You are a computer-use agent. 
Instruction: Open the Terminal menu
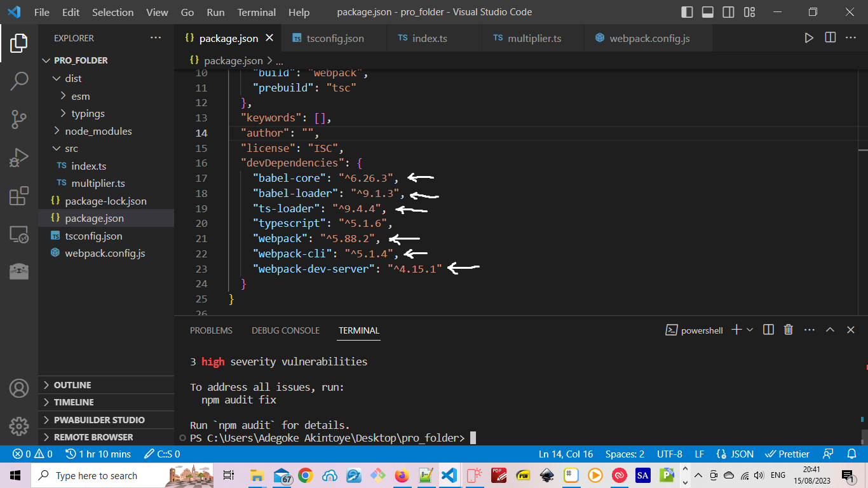coord(256,12)
